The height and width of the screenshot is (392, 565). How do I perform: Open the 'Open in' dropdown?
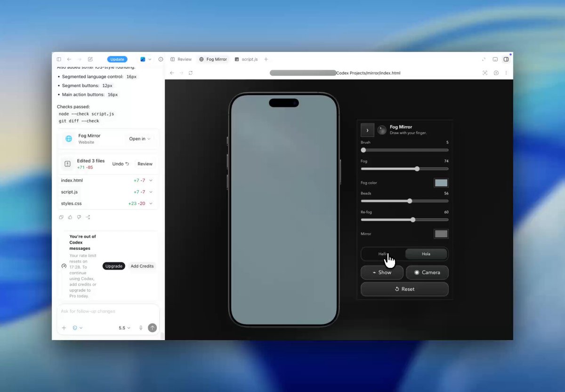140,139
